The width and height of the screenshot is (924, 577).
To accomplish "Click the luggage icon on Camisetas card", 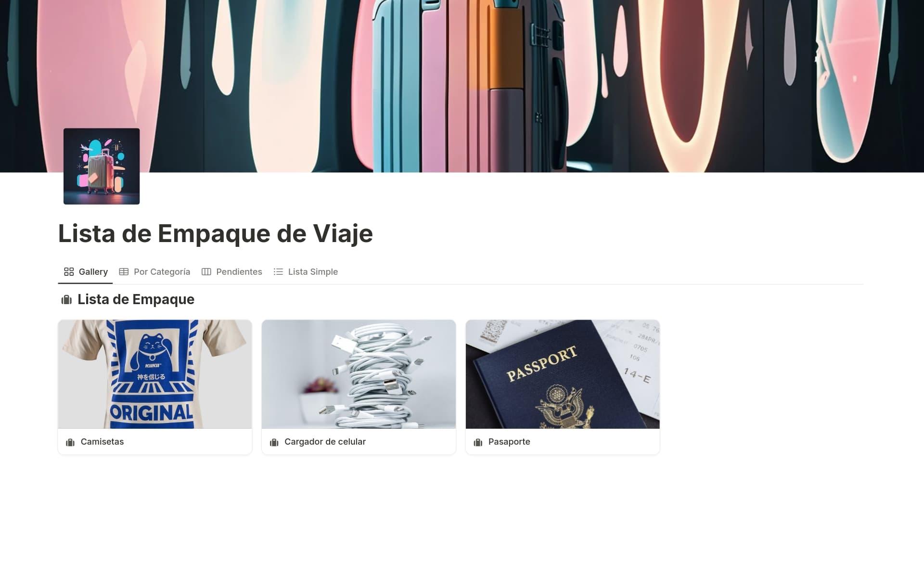I will tap(70, 442).
